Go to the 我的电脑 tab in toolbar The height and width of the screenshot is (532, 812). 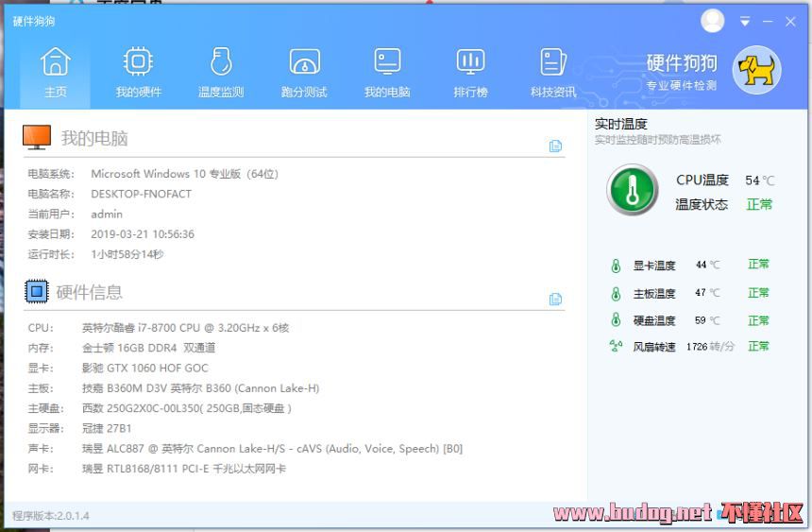pos(387,73)
